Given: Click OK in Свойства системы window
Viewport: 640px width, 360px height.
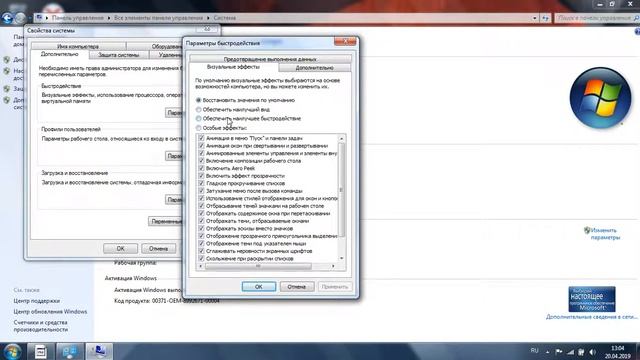Looking at the screenshot, I should tap(120, 249).
